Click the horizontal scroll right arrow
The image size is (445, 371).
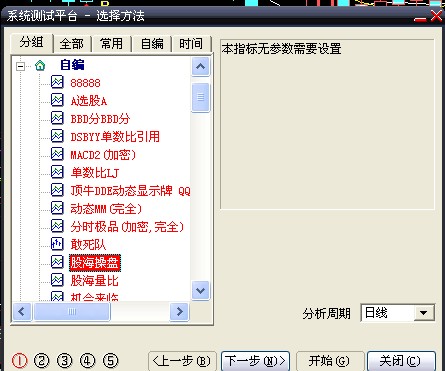(x=179, y=312)
